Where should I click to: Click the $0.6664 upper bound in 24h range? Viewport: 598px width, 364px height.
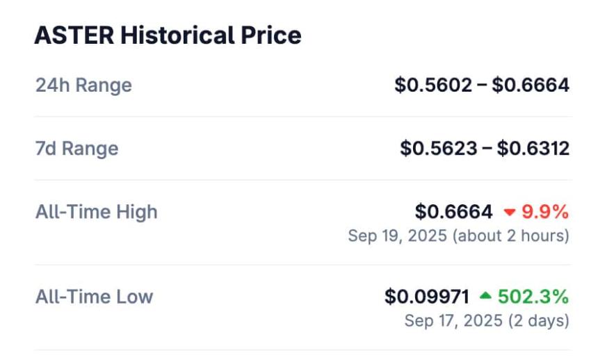[x=531, y=85]
